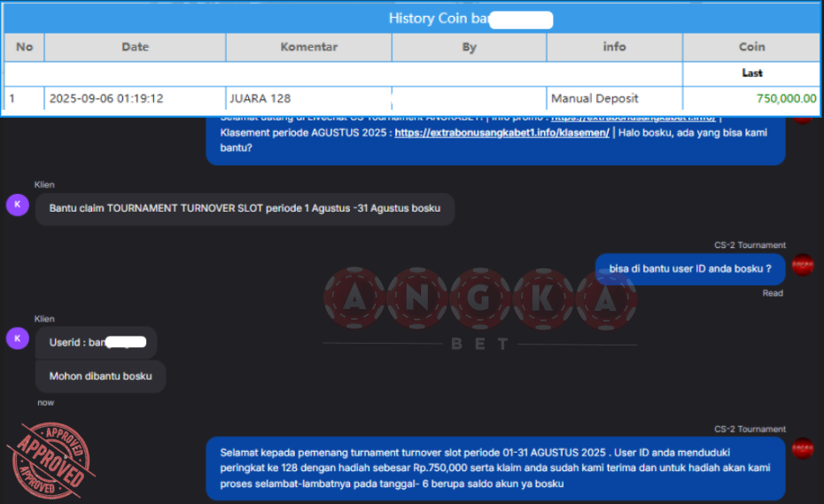This screenshot has width=824, height=504.
Task: Click the Last sub-header under Coin
Action: (x=752, y=73)
